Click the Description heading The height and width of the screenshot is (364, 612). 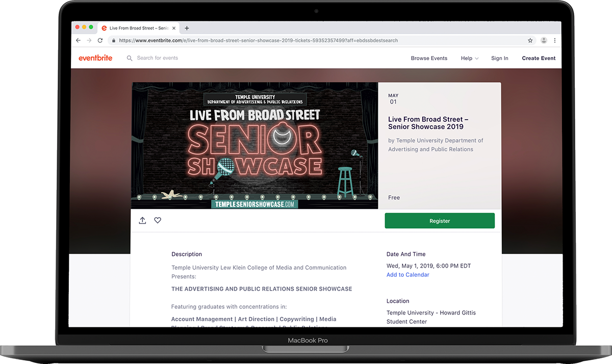click(x=187, y=254)
